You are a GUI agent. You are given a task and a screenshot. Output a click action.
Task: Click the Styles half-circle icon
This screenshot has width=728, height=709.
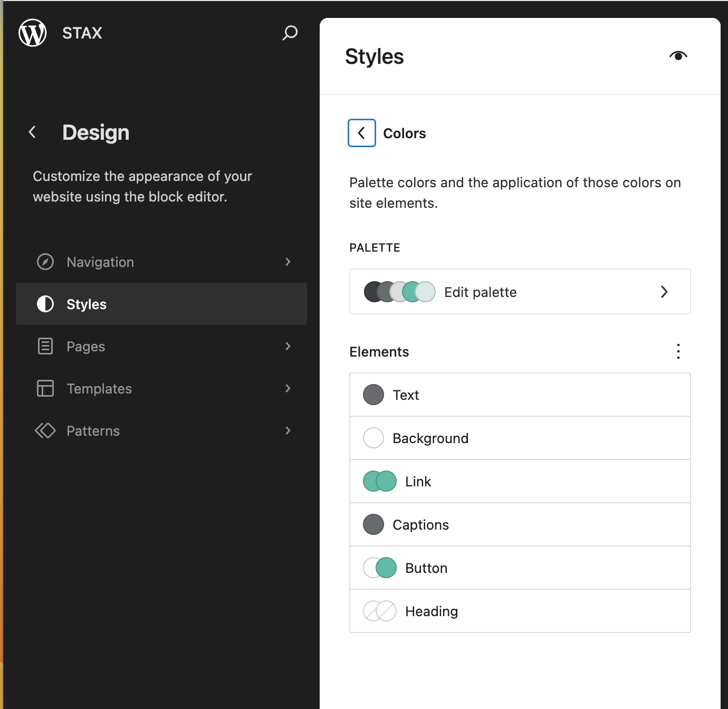[45, 304]
